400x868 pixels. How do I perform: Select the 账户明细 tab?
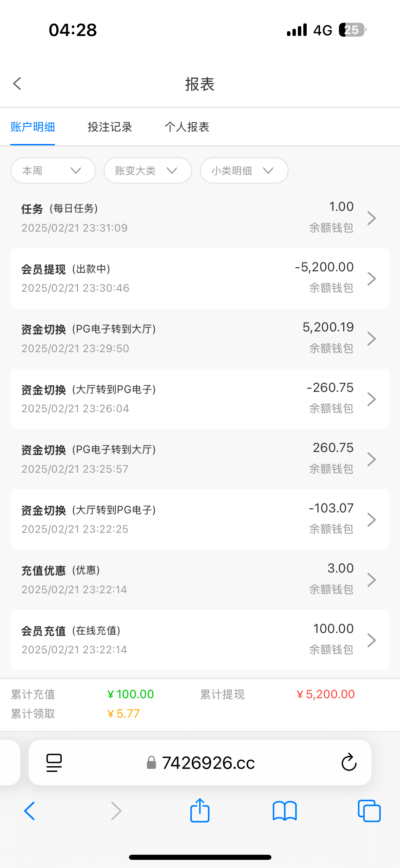pos(33,127)
